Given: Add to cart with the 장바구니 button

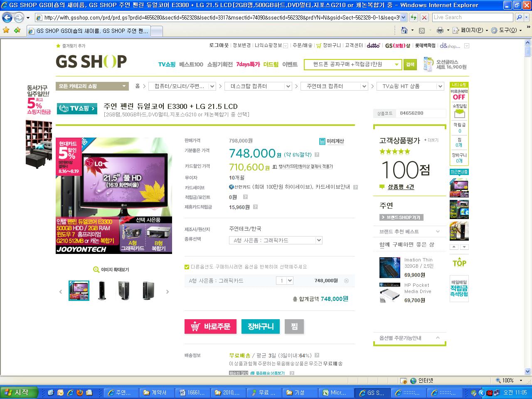Looking at the screenshot, I should (x=261, y=327).
